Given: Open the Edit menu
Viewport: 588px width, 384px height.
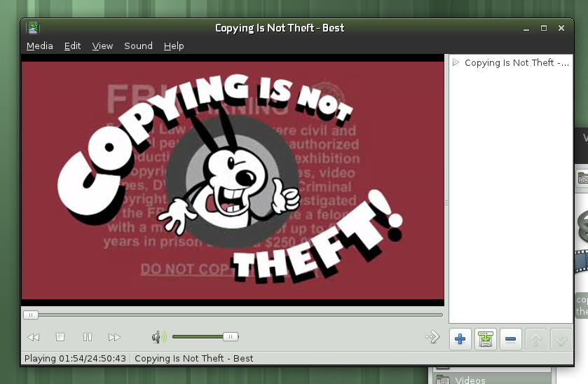Looking at the screenshot, I should coord(73,46).
